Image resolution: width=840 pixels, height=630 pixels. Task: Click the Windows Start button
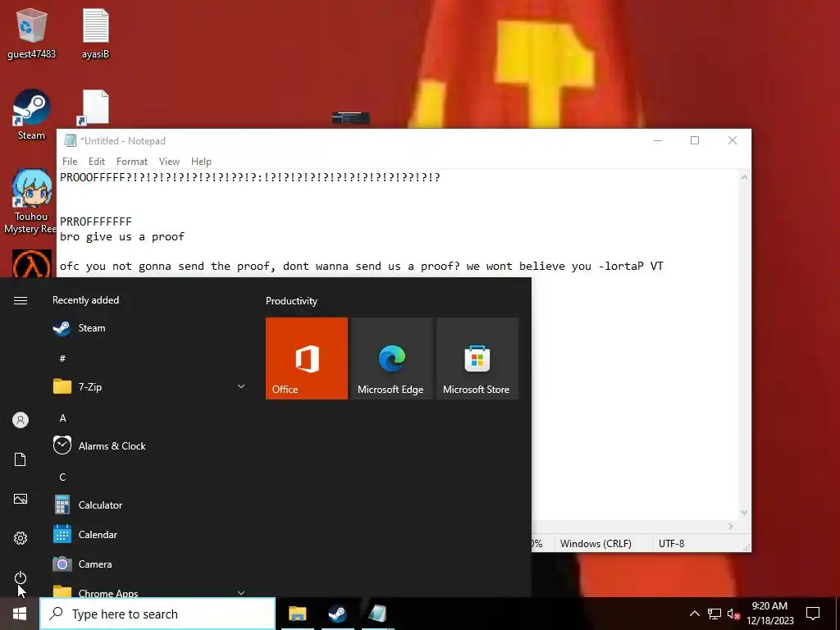click(20, 614)
